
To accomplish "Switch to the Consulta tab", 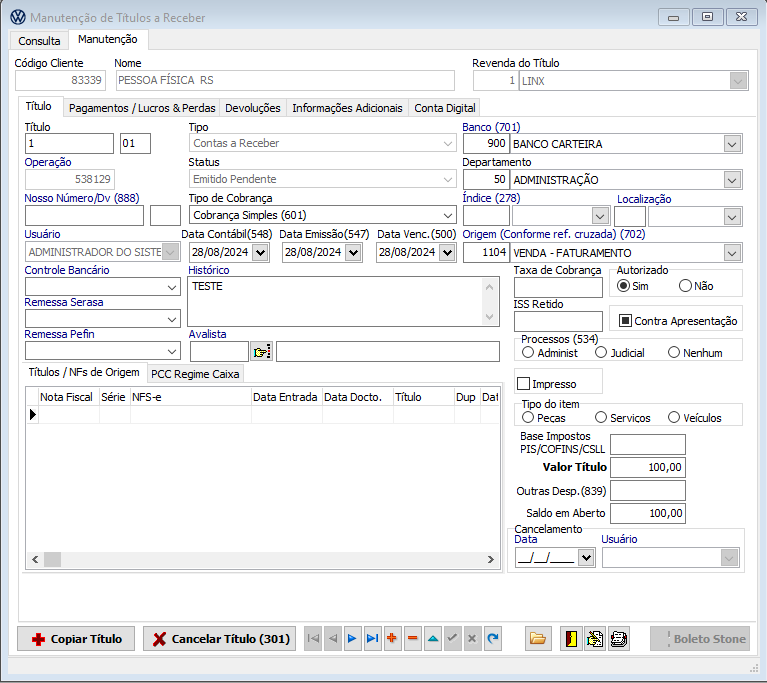I will pyautogui.click(x=39, y=41).
